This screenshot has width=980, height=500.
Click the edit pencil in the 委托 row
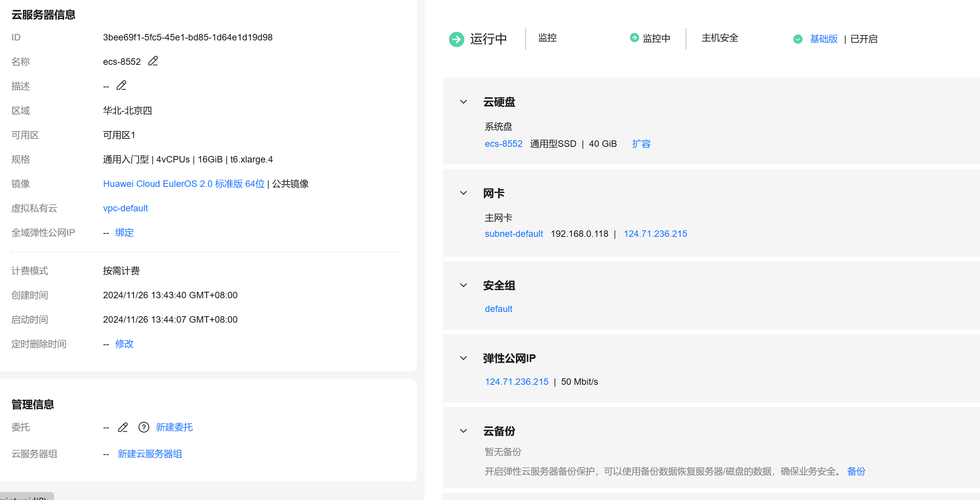(x=123, y=427)
